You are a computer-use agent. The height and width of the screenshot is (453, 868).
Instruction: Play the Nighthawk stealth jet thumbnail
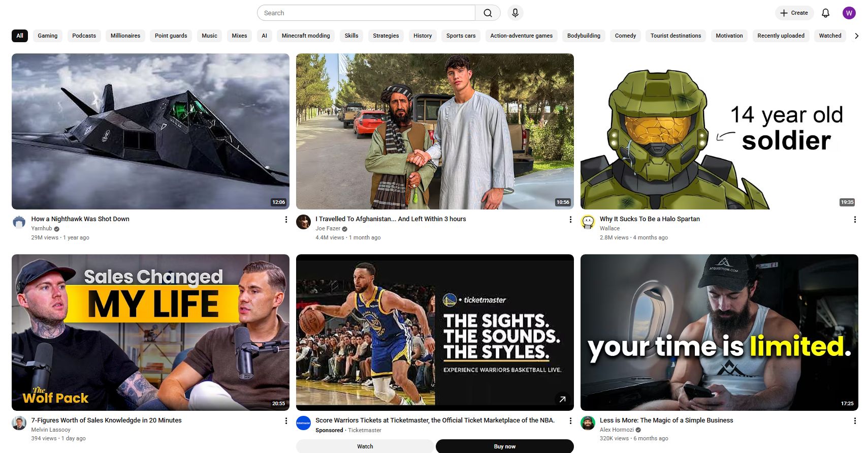(150, 131)
